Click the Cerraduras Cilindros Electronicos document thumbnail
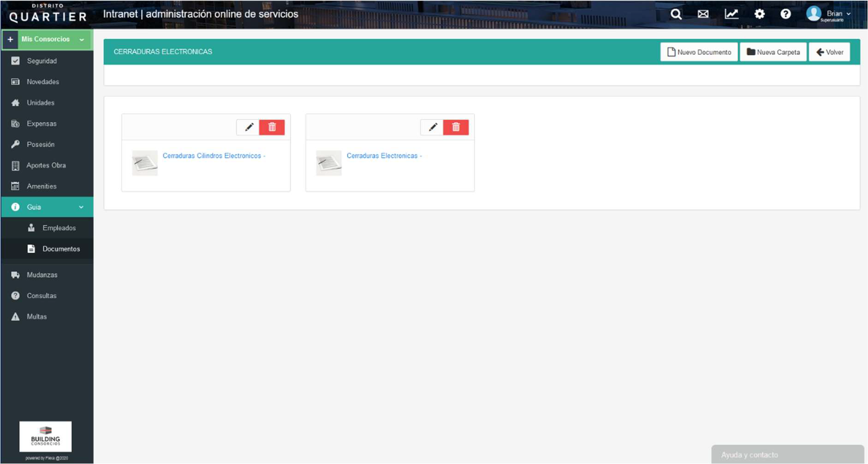The width and height of the screenshot is (868, 464). (x=144, y=162)
